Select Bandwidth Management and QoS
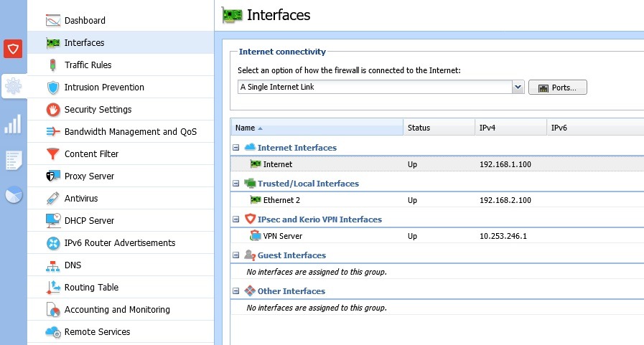The height and width of the screenshot is (345, 644). pyautogui.click(x=130, y=132)
